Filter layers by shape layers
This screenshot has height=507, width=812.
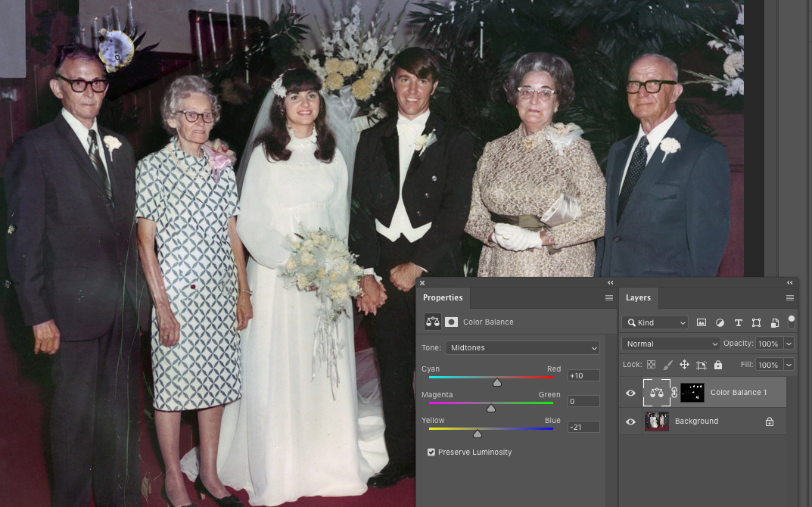click(757, 322)
